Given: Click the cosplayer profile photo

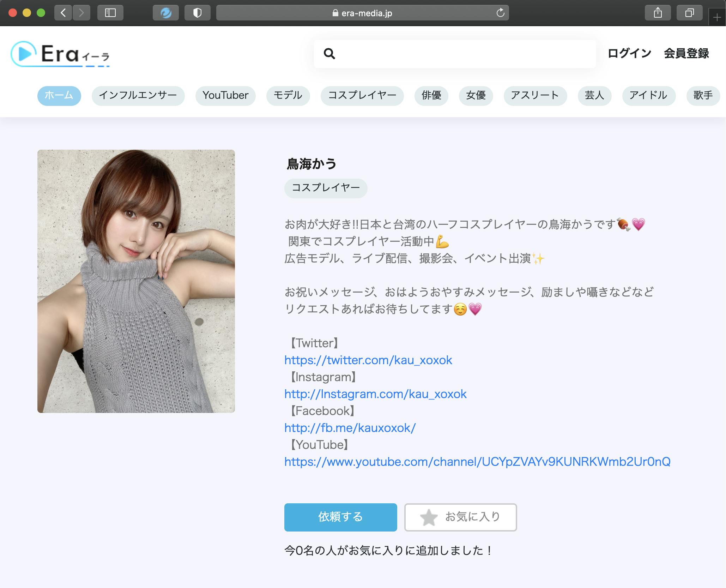Looking at the screenshot, I should (x=136, y=281).
